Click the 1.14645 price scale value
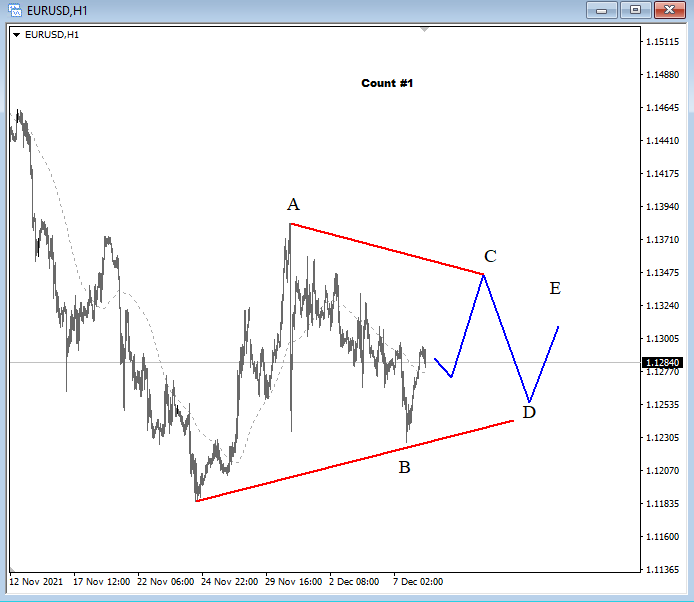Image resolution: width=694 pixels, height=602 pixels. (662, 108)
